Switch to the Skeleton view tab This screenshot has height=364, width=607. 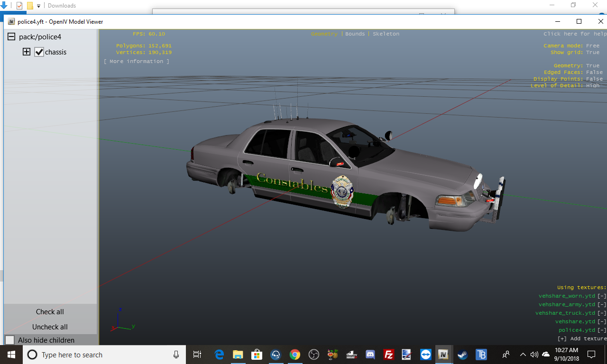[386, 34]
